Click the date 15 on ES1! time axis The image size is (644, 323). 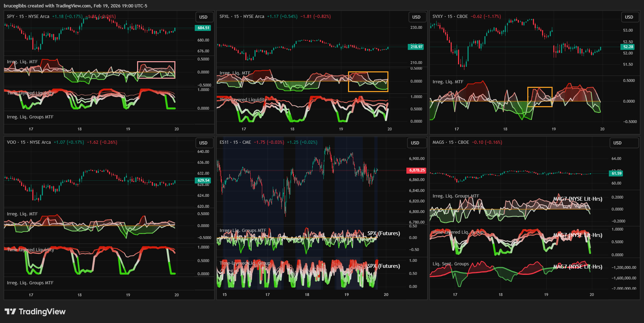(x=225, y=295)
